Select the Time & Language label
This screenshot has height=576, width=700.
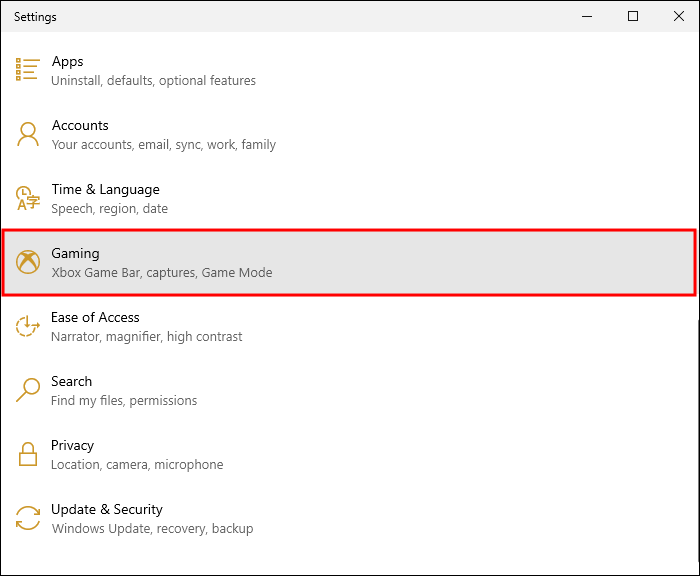point(105,190)
